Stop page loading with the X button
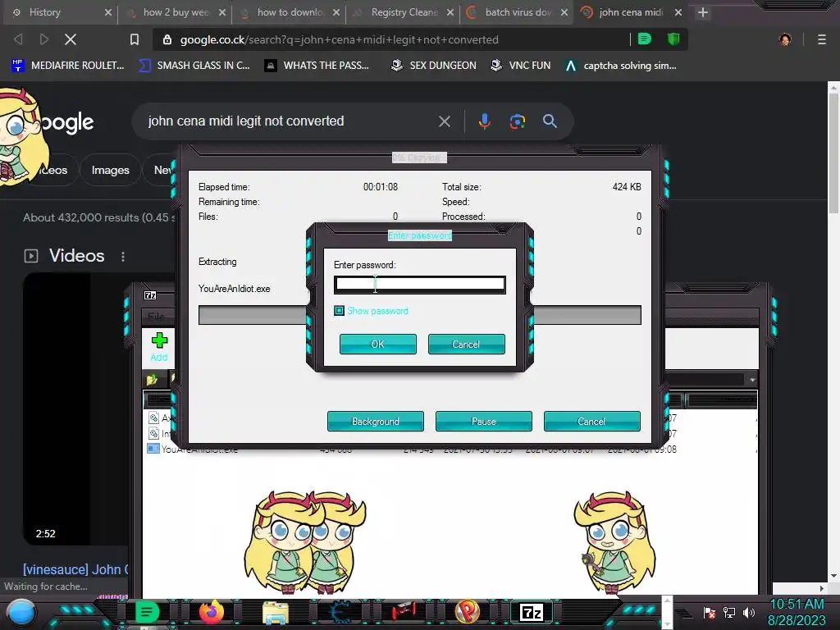The width and height of the screenshot is (840, 630). [71, 39]
